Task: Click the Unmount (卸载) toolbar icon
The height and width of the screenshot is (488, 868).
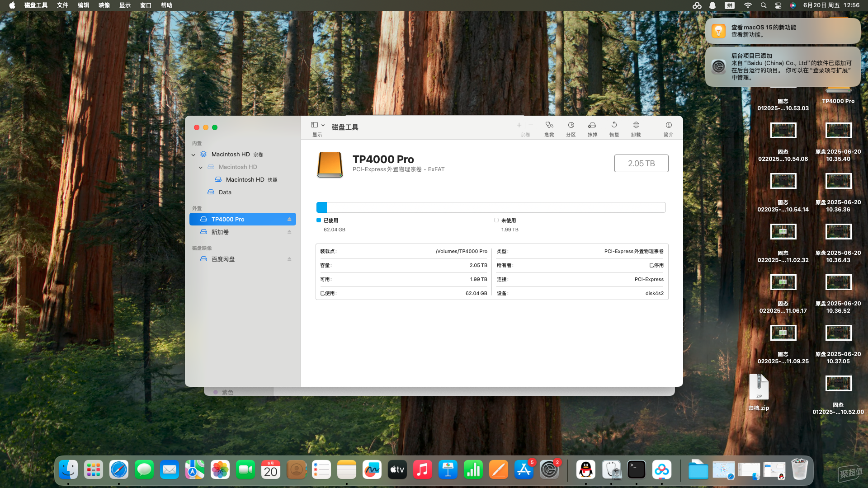Action: click(x=636, y=125)
